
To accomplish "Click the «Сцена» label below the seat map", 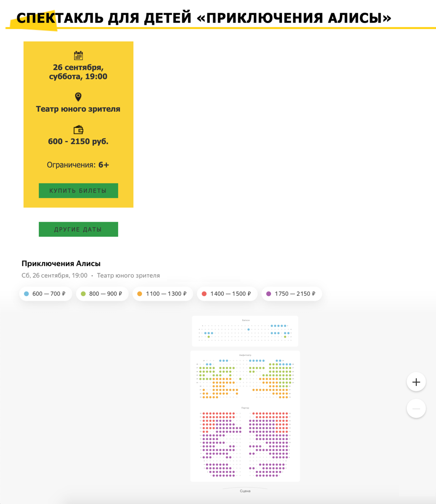I will [245, 491].
